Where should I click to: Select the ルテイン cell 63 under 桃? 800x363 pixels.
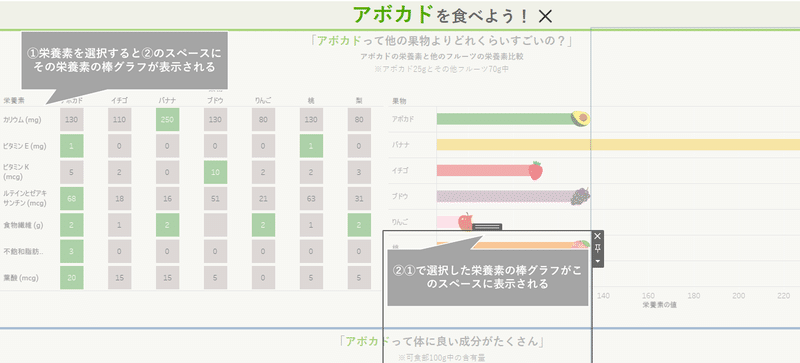(311, 199)
